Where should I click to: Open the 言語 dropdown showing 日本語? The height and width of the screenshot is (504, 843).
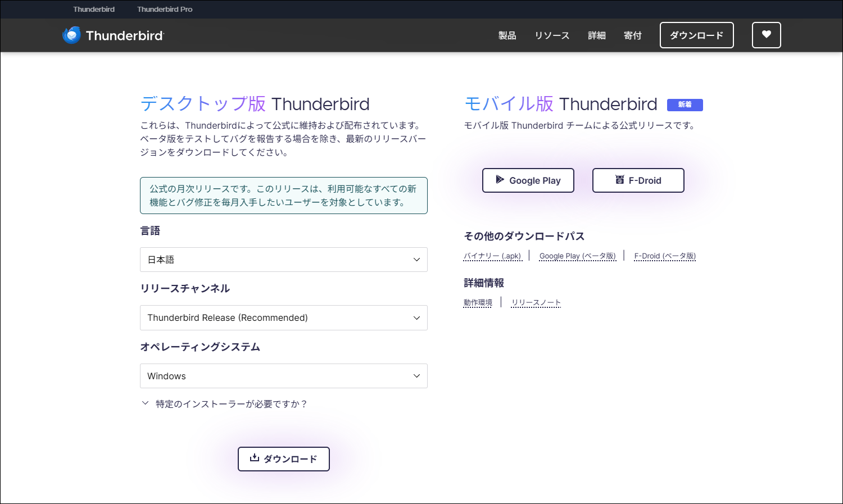coord(283,260)
